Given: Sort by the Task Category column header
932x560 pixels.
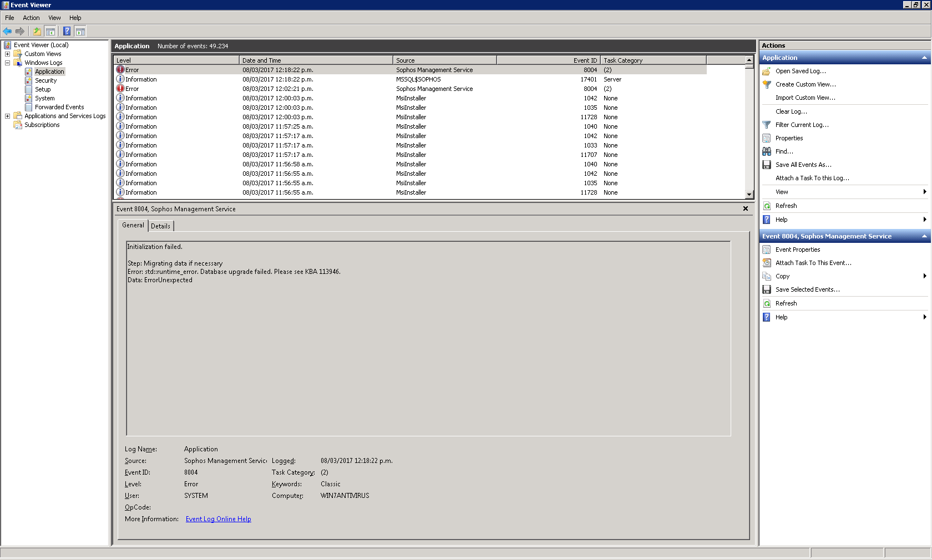Looking at the screenshot, I should (654, 60).
